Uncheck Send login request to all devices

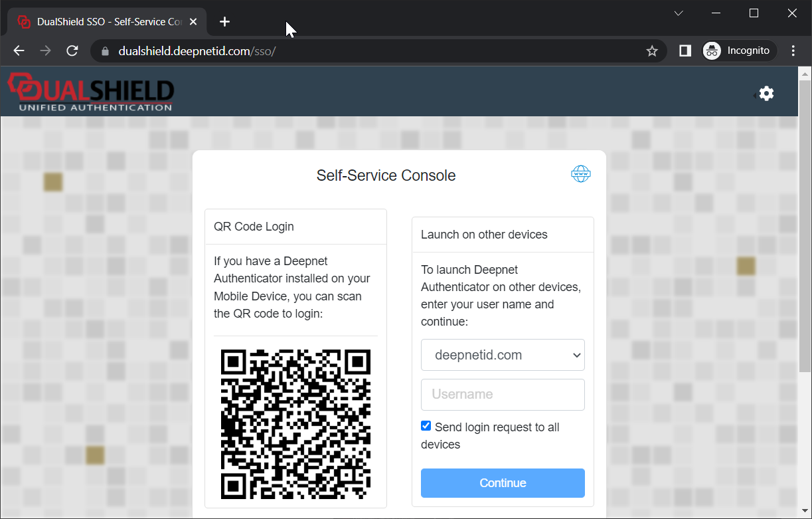[x=426, y=426]
